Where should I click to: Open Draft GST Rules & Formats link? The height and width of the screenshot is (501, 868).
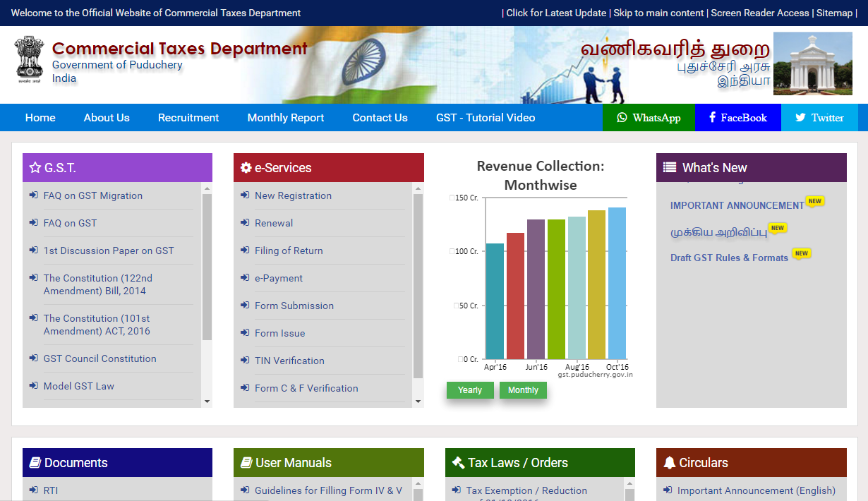pyautogui.click(x=729, y=258)
